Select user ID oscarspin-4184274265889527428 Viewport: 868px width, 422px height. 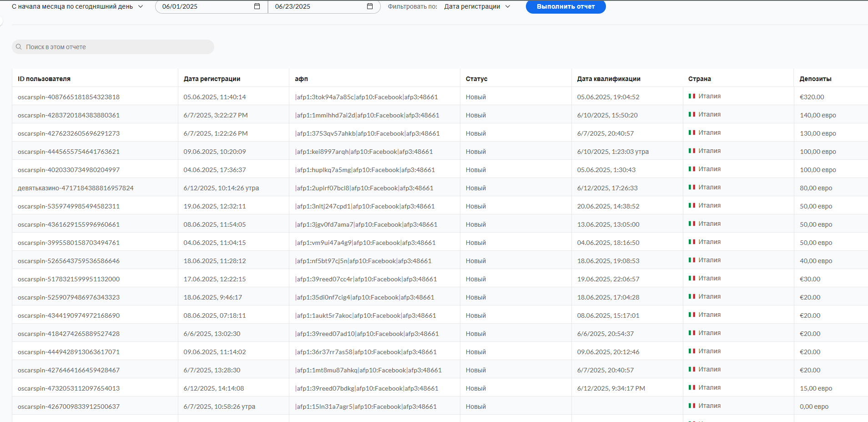coord(69,334)
